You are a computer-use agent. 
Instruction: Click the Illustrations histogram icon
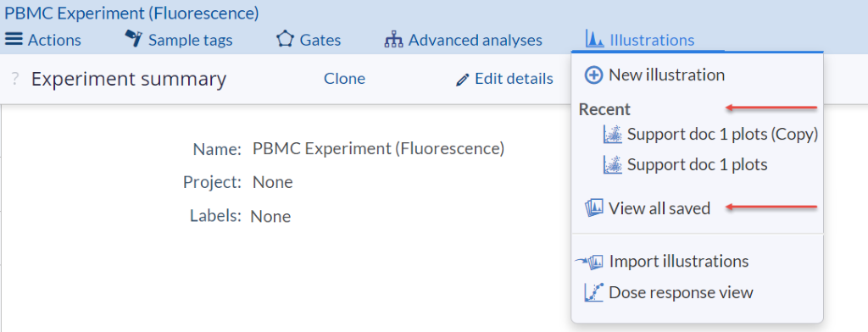coord(594,39)
